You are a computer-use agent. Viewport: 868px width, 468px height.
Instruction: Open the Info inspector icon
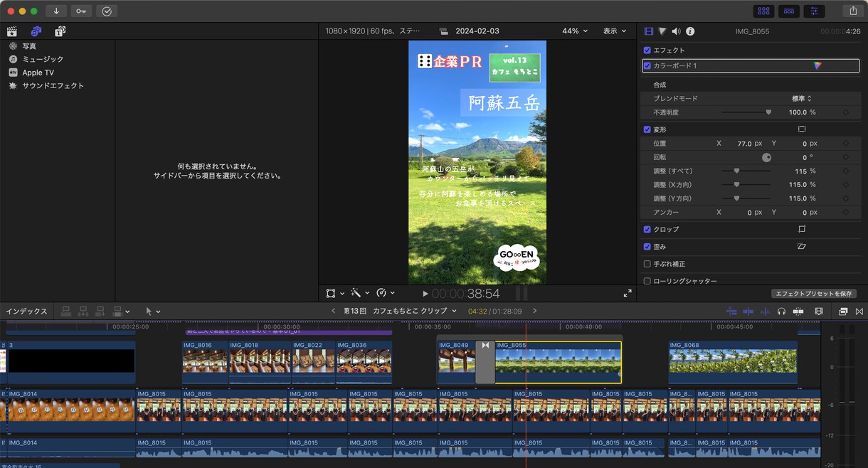point(691,31)
